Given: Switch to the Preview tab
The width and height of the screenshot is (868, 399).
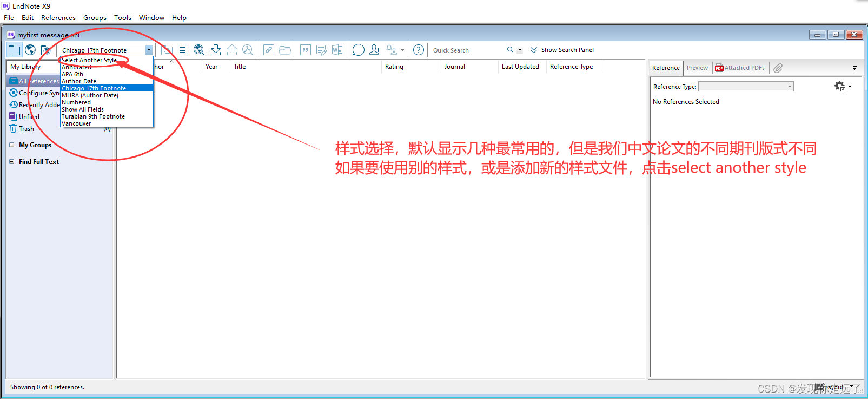Looking at the screenshot, I should (697, 68).
